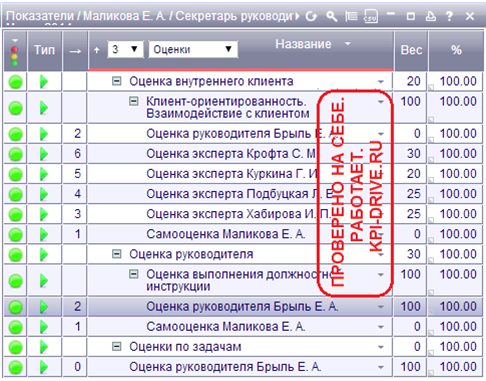Open row menu arrow for highlighted Оценка руководителя Брыль
Screen dimensions: 486x381
click(x=380, y=307)
